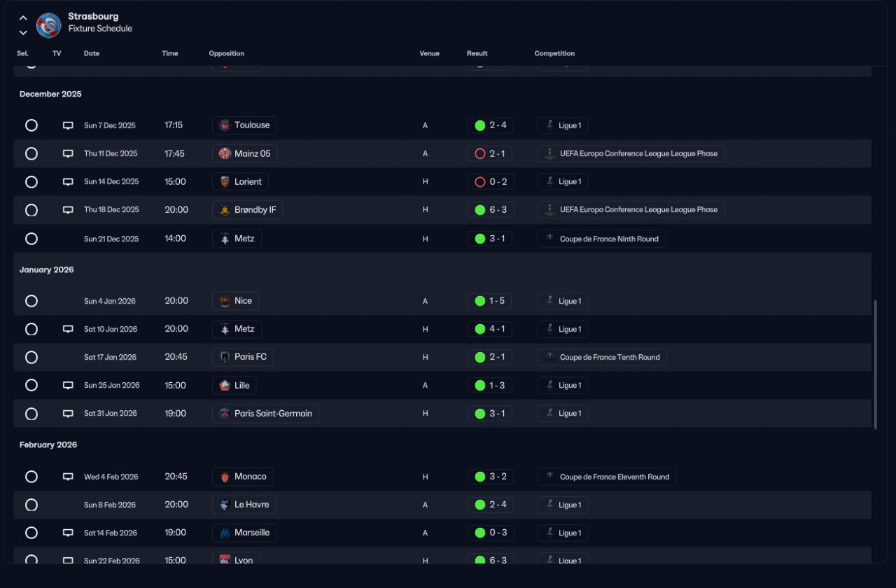Click the TV icon for the Toulouse match
The width and height of the screenshot is (896, 588).
pyautogui.click(x=68, y=125)
